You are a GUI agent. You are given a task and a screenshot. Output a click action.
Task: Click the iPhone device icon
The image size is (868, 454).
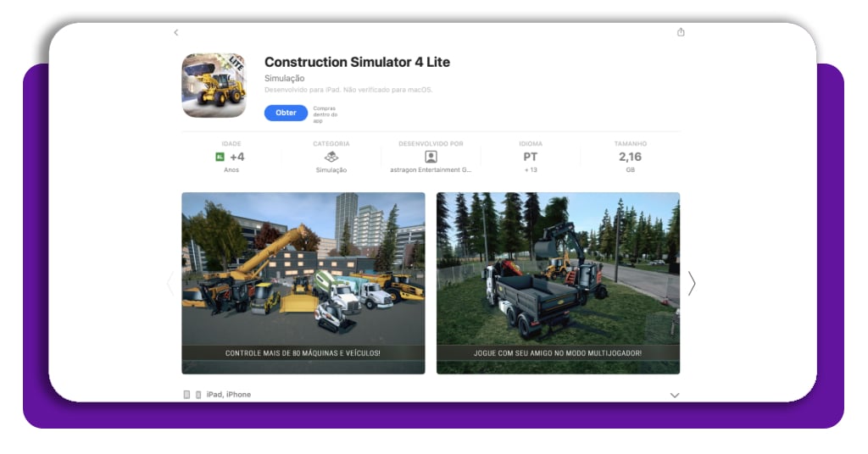coord(198,395)
